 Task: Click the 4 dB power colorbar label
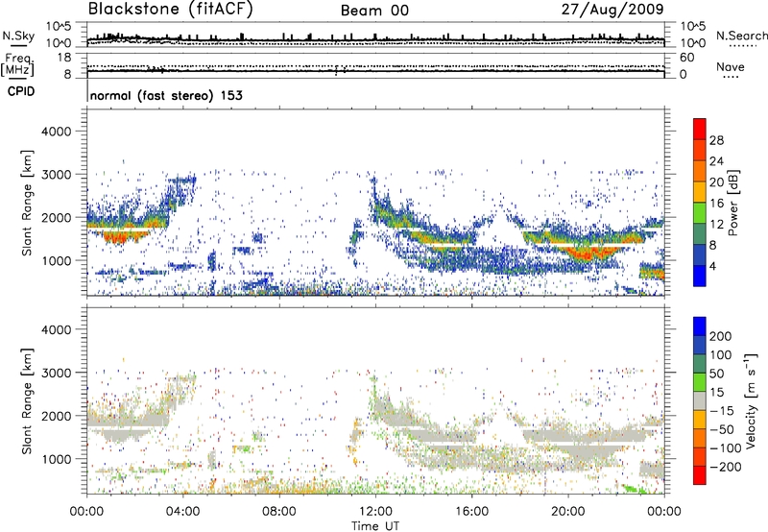(x=712, y=266)
